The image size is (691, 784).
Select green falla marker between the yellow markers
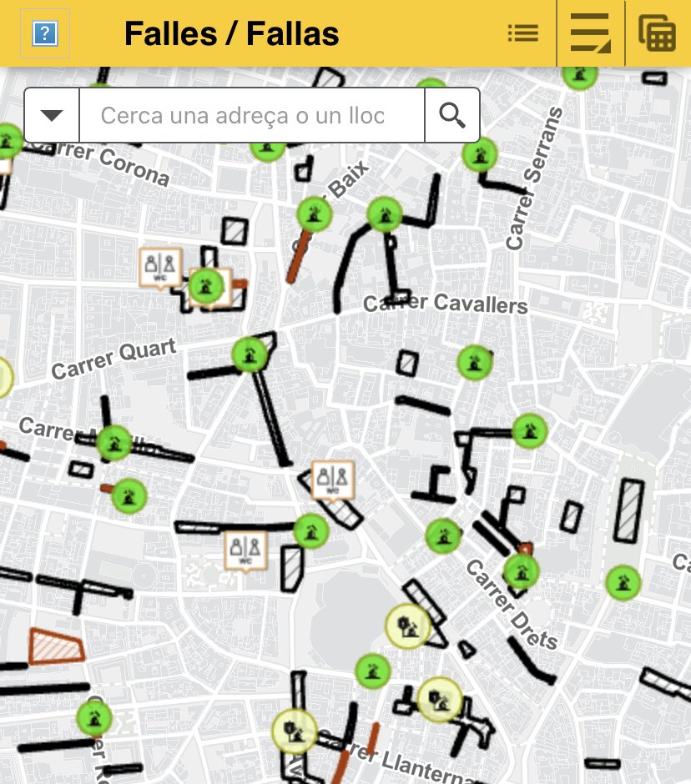[x=372, y=671]
